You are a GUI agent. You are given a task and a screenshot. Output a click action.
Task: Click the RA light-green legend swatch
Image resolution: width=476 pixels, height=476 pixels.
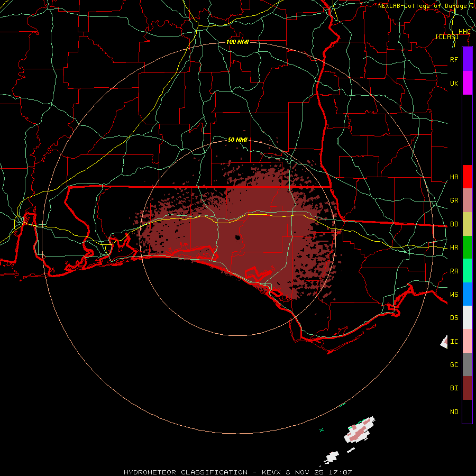467,271
